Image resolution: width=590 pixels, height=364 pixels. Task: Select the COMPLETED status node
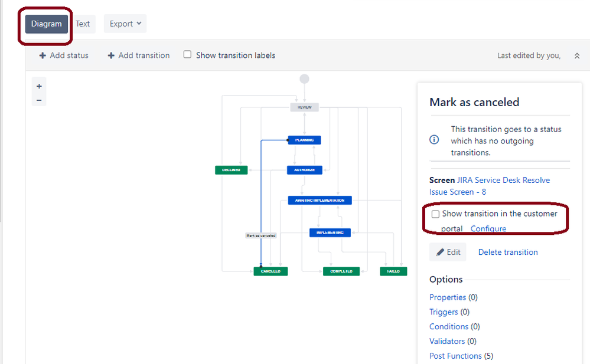[341, 271]
